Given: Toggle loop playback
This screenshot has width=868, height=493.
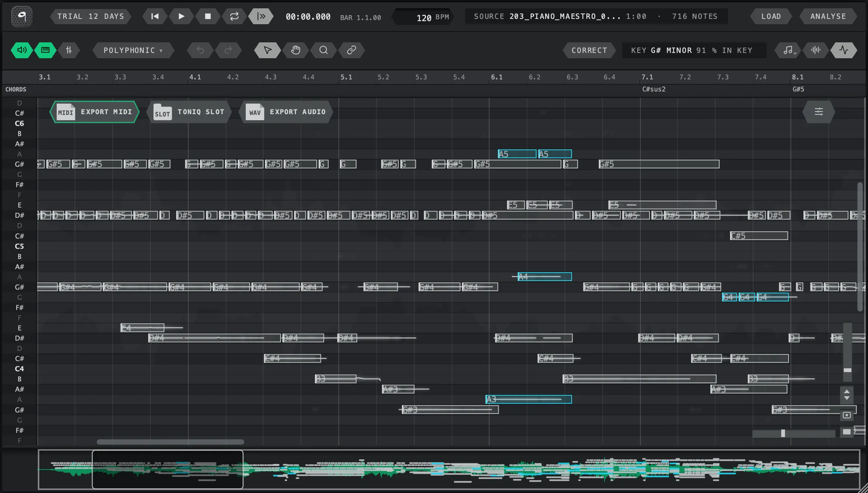Looking at the screenshot, I should pyautogui.click(x=234, y=16).
